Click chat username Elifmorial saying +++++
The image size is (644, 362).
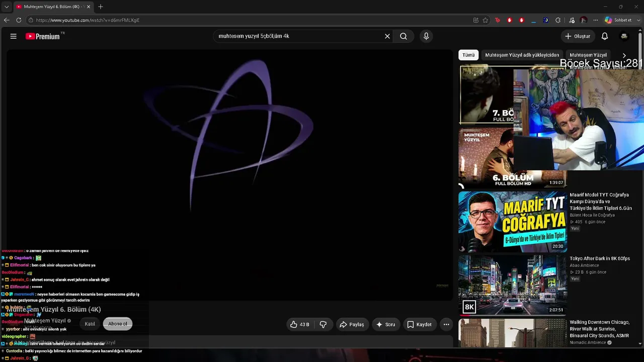pos(20,287)
